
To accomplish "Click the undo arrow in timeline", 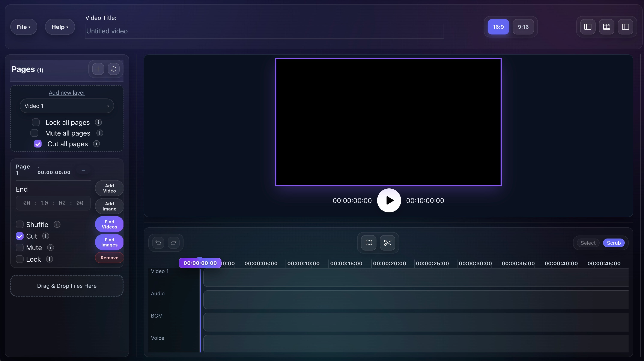I will (158, 243).
